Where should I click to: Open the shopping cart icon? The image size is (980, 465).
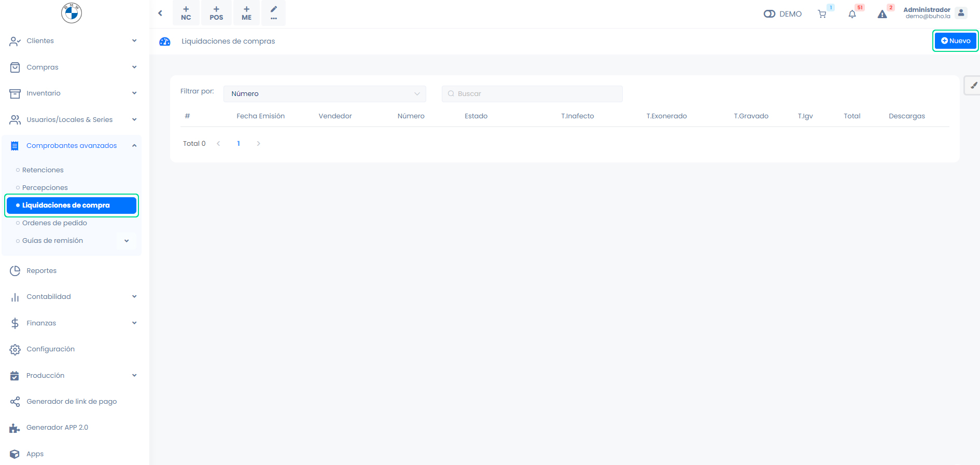(x=822, y=14)
